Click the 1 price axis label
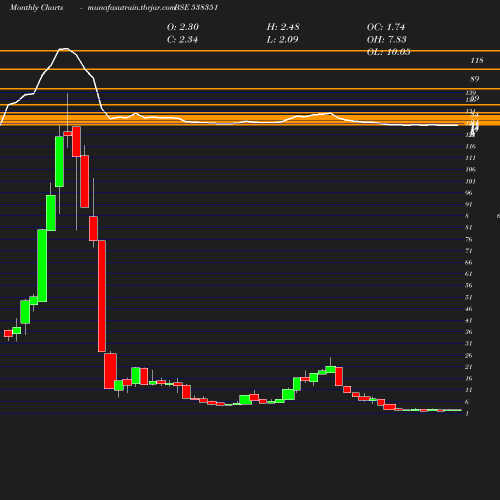Image resolution: width=500 pixels, height=500 pixels. point(467,414)
